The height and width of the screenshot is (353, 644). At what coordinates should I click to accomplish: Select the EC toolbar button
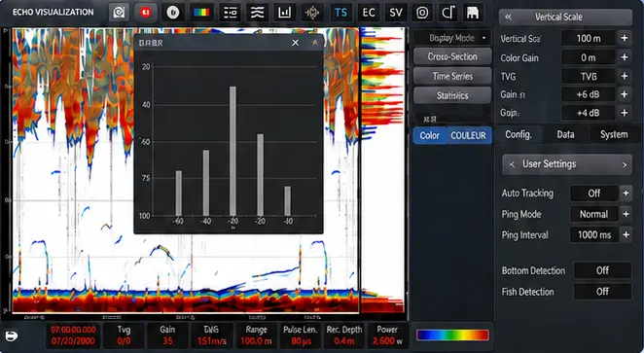[x=369, y=13]
